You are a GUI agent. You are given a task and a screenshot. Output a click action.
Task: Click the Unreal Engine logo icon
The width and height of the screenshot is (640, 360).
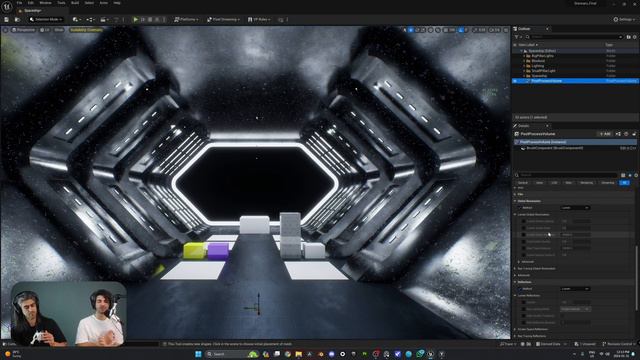pyautogui.click(x=7, y=7)
